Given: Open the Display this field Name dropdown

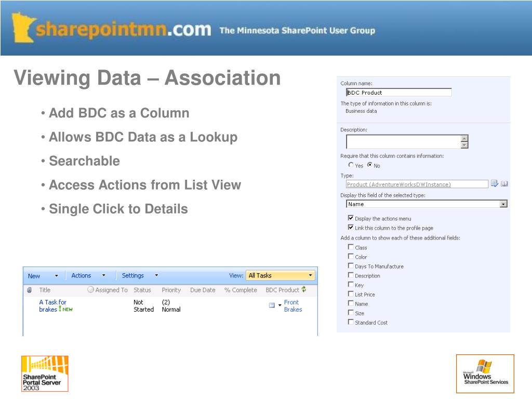Looking at the screenshot, I should coord(427,204).
